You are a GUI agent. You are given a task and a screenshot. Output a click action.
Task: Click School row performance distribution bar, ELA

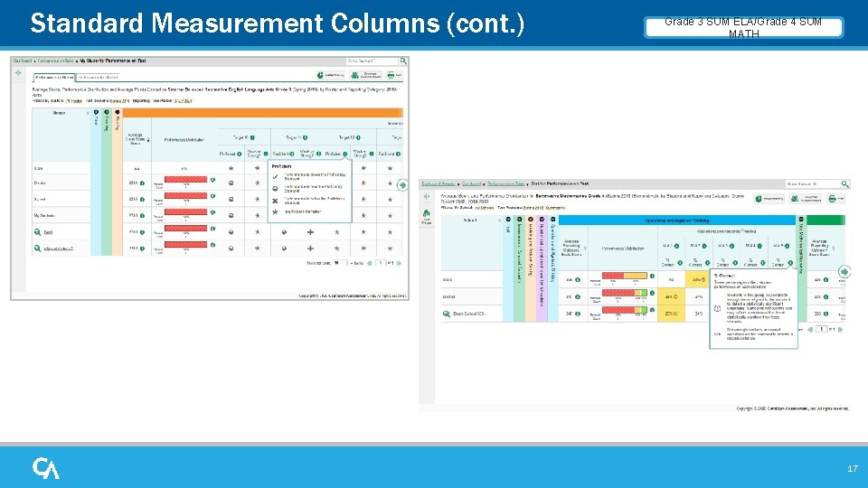tap(185, 196)
